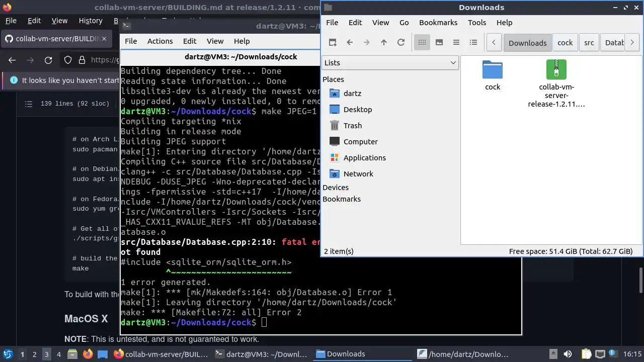Open terminal View menu
Image resolution: width=644 pixels, height=362 pixels.
[x=215, y=41]
